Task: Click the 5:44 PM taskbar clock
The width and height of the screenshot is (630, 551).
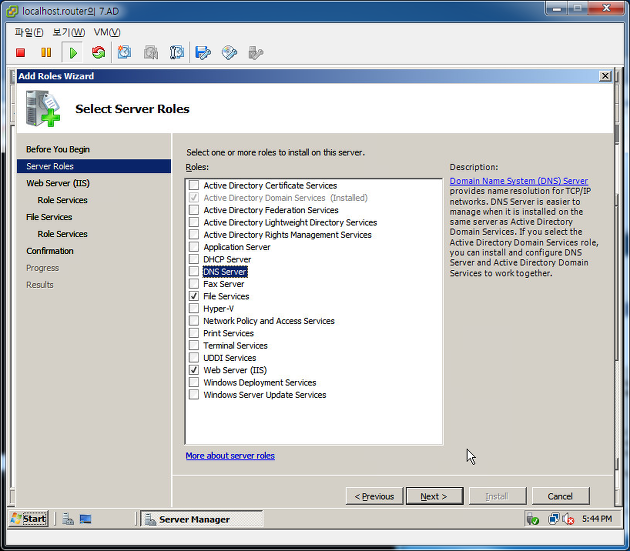Action: [597, 519]
